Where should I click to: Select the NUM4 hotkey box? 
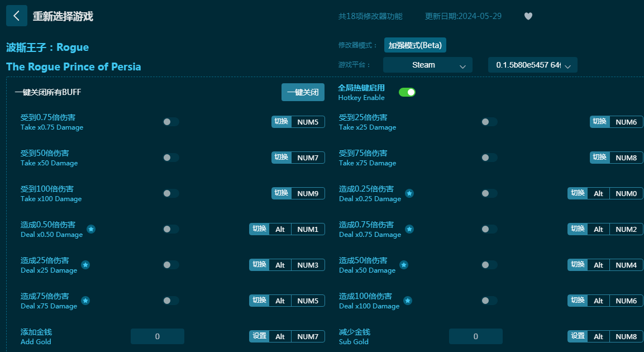pyautogui.click(x=626, y=265)
